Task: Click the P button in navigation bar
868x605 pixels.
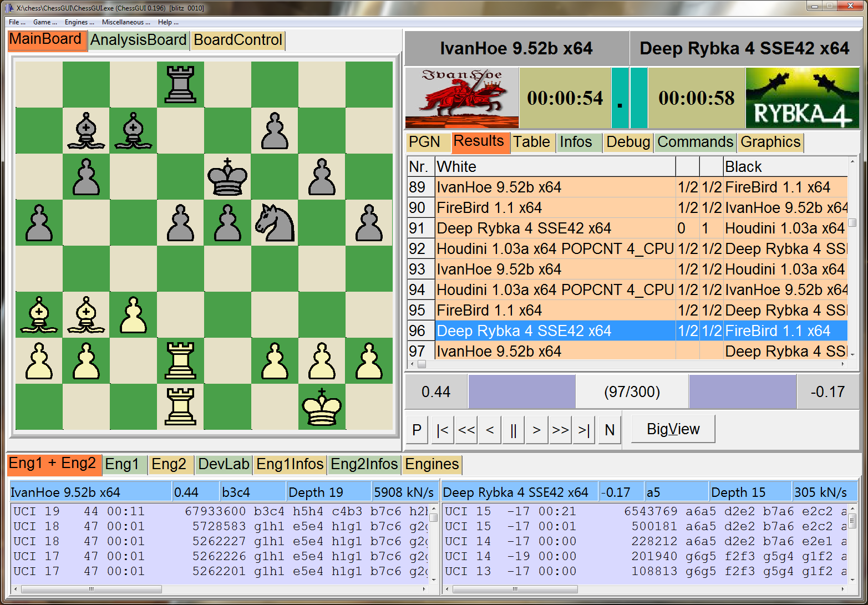Action: click(x=417, y=430)
